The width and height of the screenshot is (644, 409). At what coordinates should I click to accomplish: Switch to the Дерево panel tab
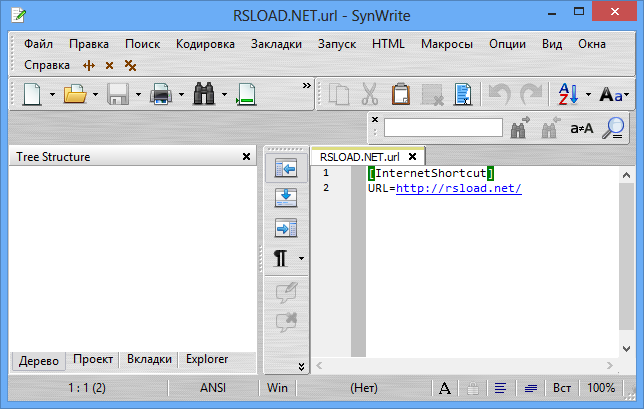point(39,361)
